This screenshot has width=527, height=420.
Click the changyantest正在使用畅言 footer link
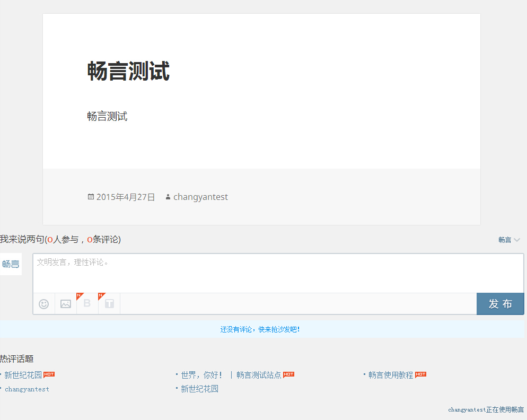point(486,410)
